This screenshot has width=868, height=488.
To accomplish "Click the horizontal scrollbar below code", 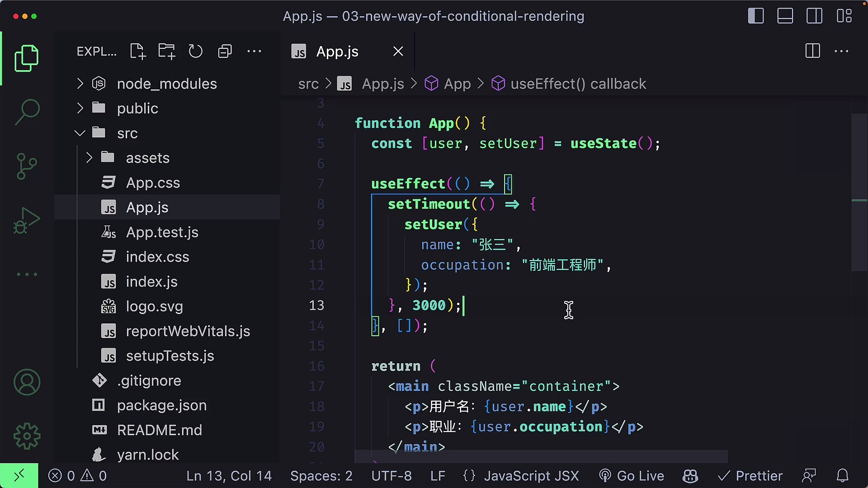I will click(541, 456).
